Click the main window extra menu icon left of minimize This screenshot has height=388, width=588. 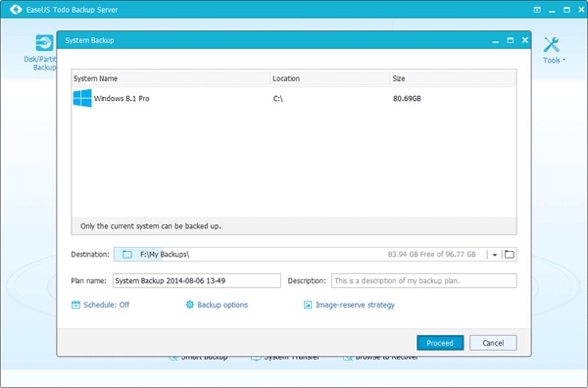(x=537, y=10)
